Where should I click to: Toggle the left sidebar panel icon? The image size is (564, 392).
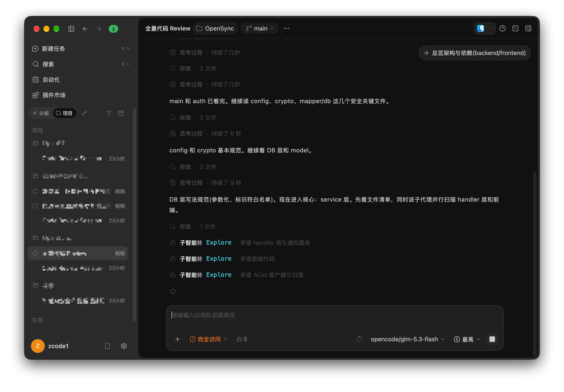tap(71, 29)
